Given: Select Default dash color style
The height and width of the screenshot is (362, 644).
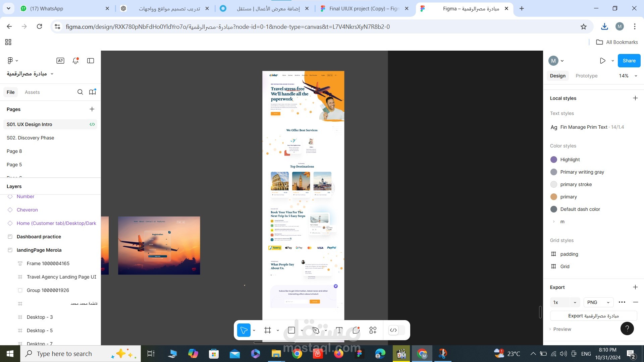Looking at the screenshot, I should (580, 209).
